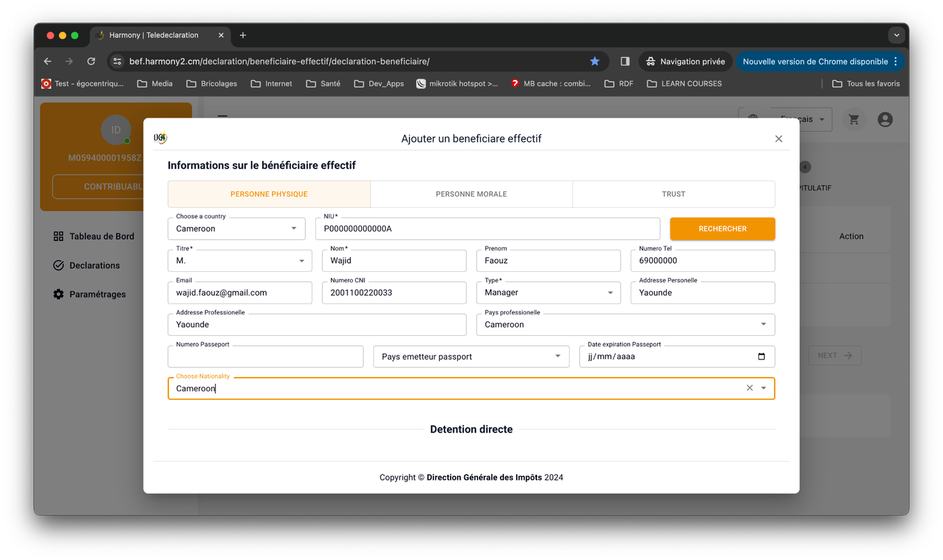The image size is (943, 560).
Task: Click the Email input field
Action: (x=240, y=293)
